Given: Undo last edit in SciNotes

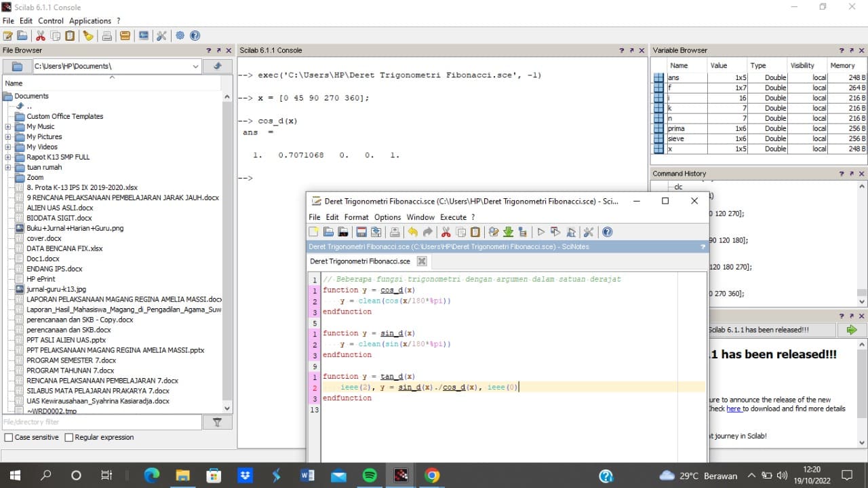Looking at the screenshot, I should (412, 232).
